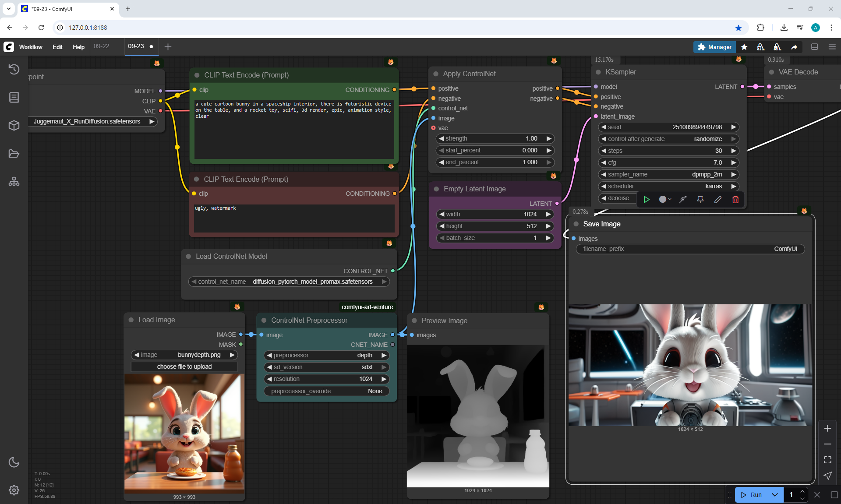Click choose file to upload button
The image size is (841, 504).
point(184,367)
